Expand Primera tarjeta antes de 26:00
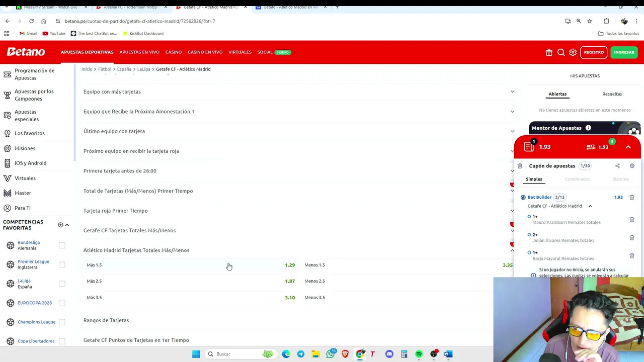This screenshot has width=644, height=362. pos(299,171)
